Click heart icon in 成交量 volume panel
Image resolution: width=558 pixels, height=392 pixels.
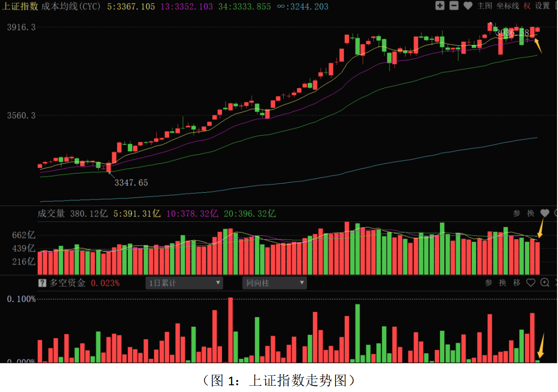(545, 213)
